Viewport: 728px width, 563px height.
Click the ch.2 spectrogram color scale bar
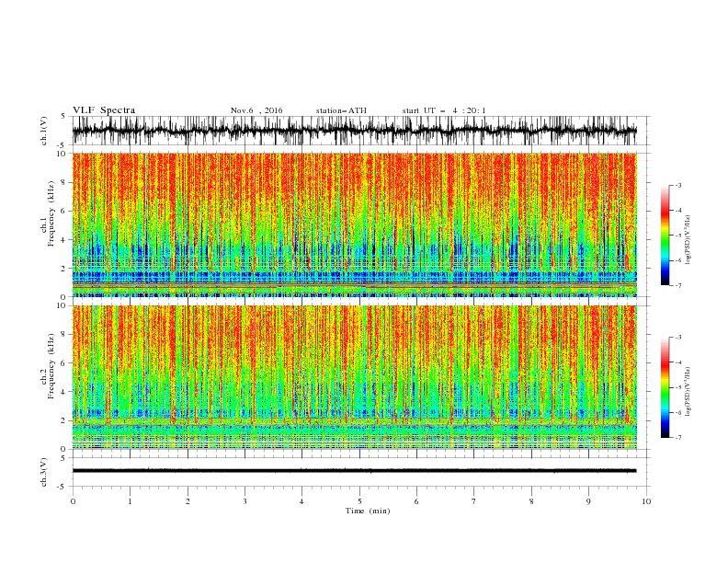[665, 387]
